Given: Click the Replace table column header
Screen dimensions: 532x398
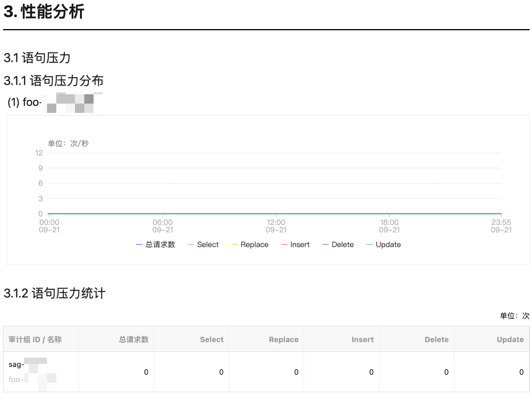Looking at the screenshot, I should pos(283,340).
